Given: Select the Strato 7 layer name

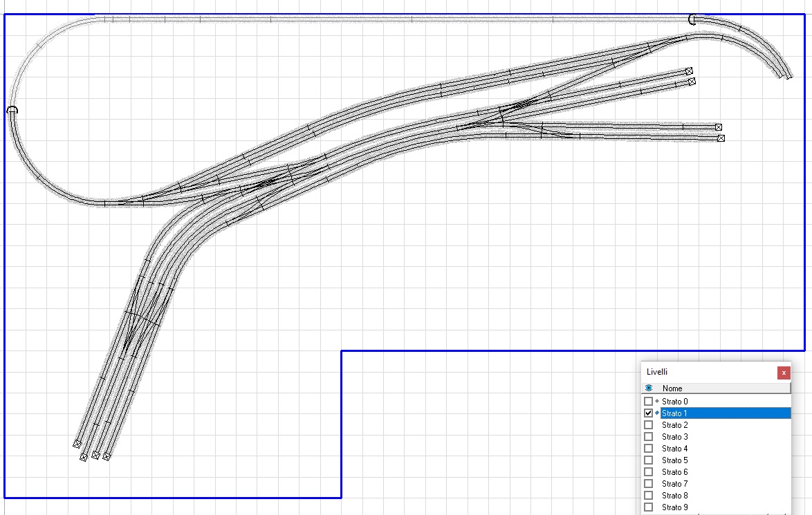Looking at the screenshot, I should pyautogui.click(x=674, y=484).
